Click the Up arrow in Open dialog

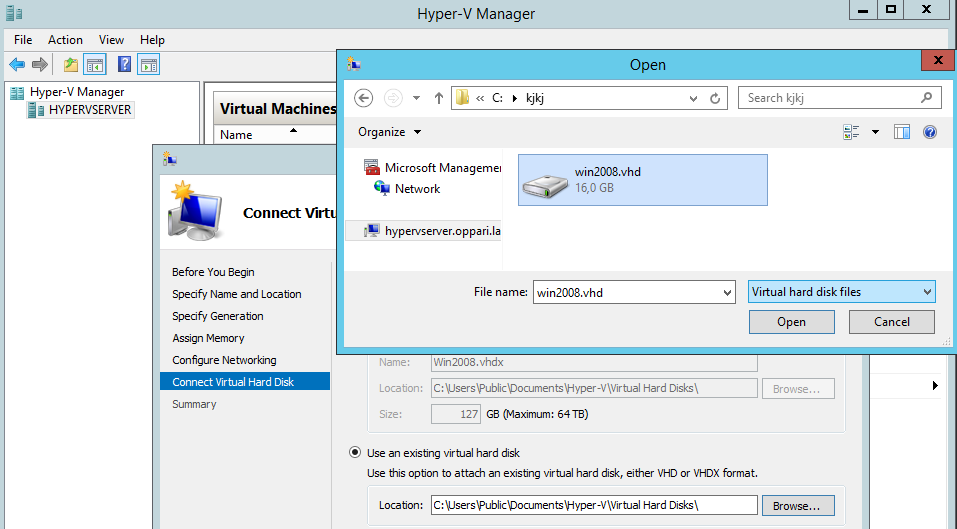tap(438, 98)
